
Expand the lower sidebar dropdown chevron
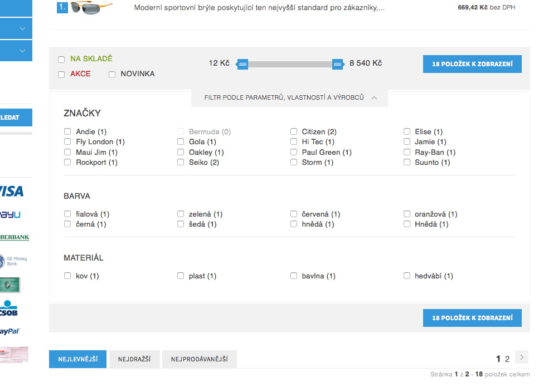point(22,51)
